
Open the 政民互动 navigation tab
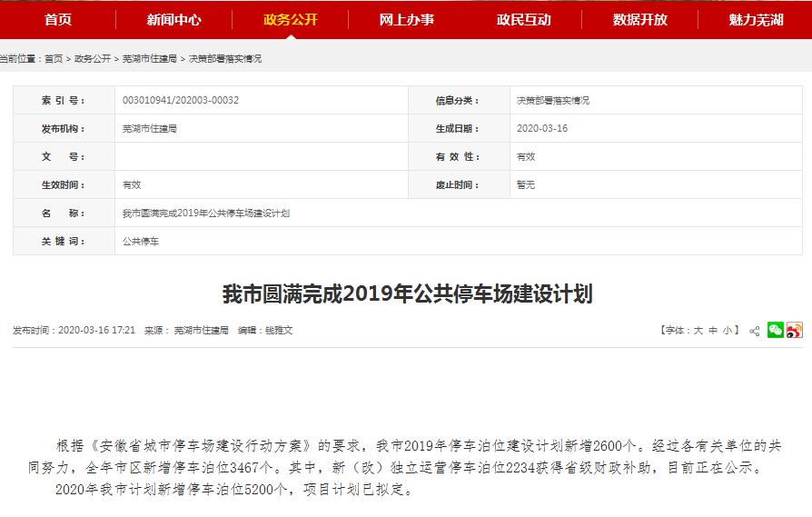click(x=523, y=20)
